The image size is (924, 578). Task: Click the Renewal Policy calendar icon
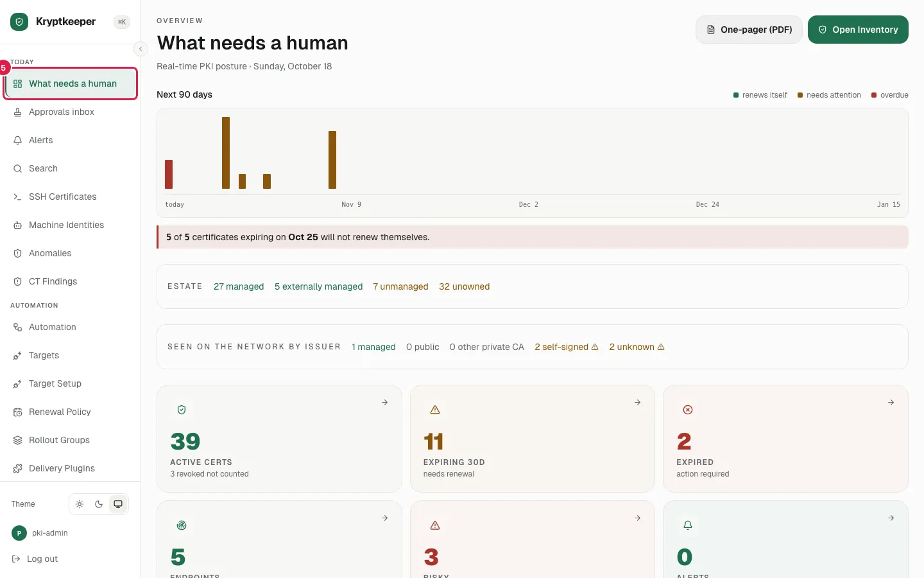(18, 412)
